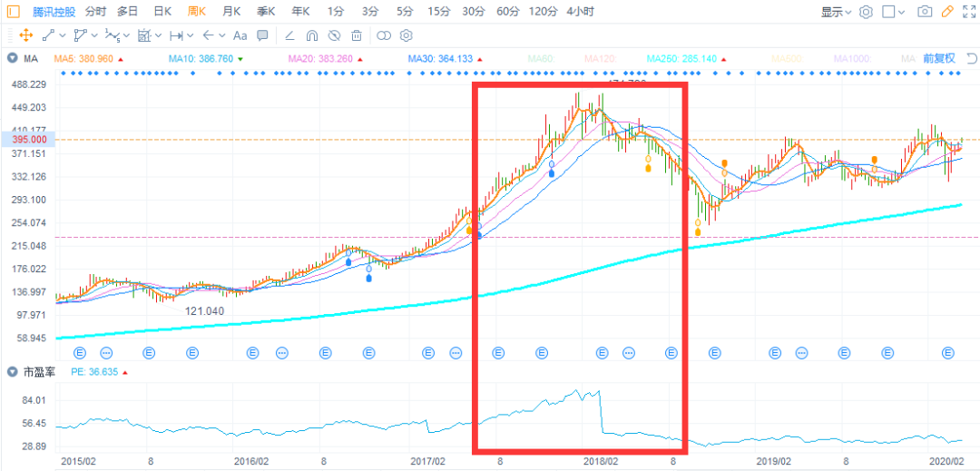The width and height of the screenshot is (980, 471).
Task: Select the move/pan crosshair tool
Action: [x=25, y=35]
